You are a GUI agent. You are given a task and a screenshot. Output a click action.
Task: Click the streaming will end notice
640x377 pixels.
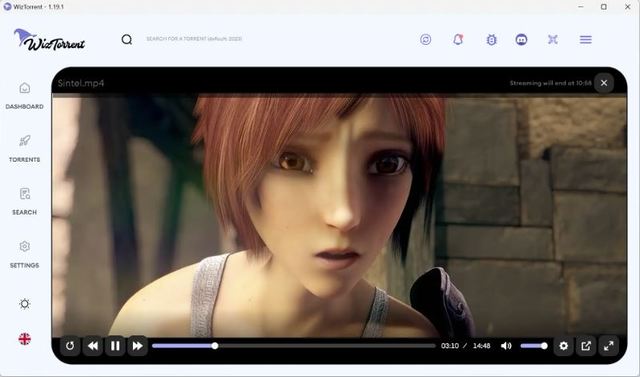(x=550, y=83)
